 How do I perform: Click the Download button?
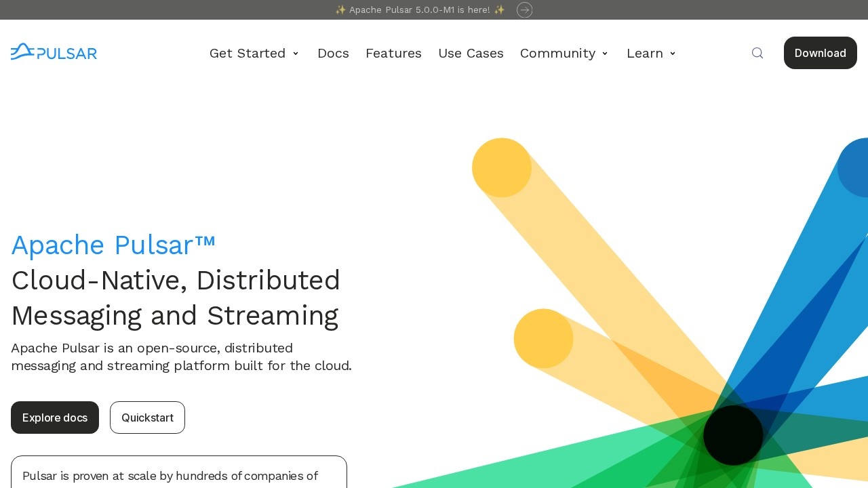tap(821, 53)
